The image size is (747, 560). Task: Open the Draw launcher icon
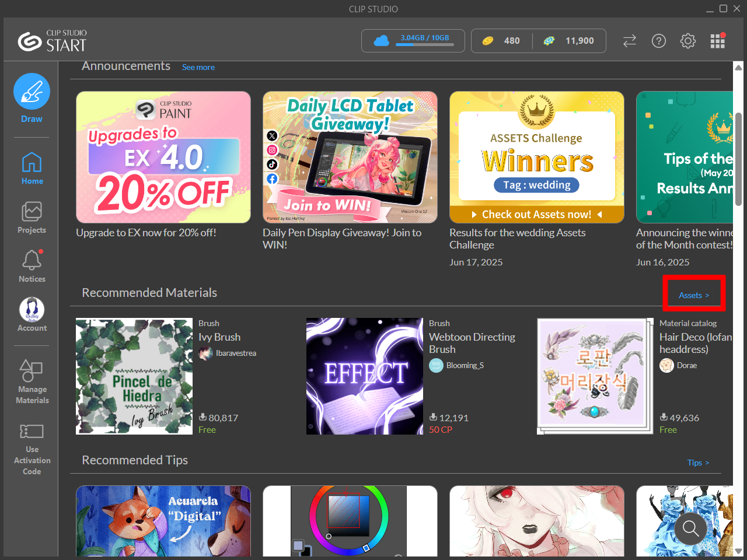pos(32,92)
